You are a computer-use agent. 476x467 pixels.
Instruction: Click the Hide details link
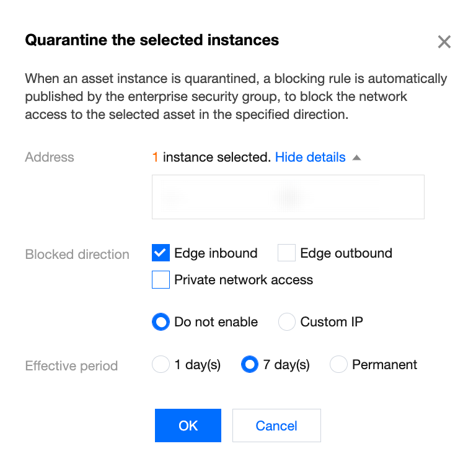tap(310, 157)
